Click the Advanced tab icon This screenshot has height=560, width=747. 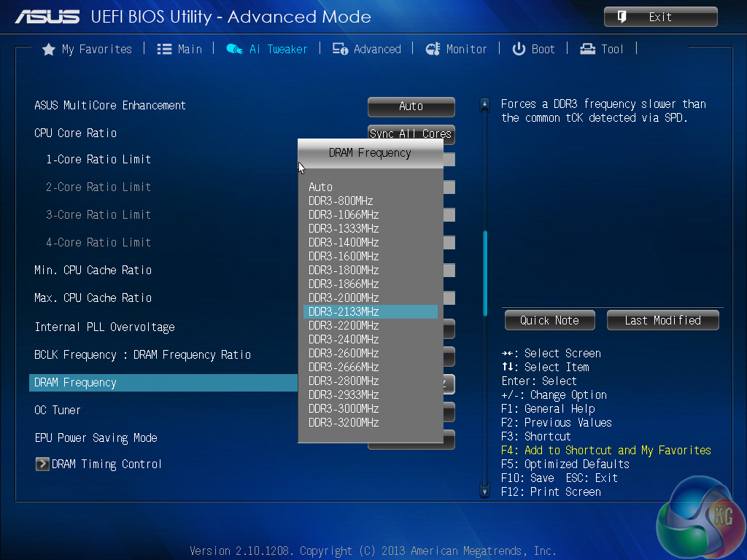340,49
